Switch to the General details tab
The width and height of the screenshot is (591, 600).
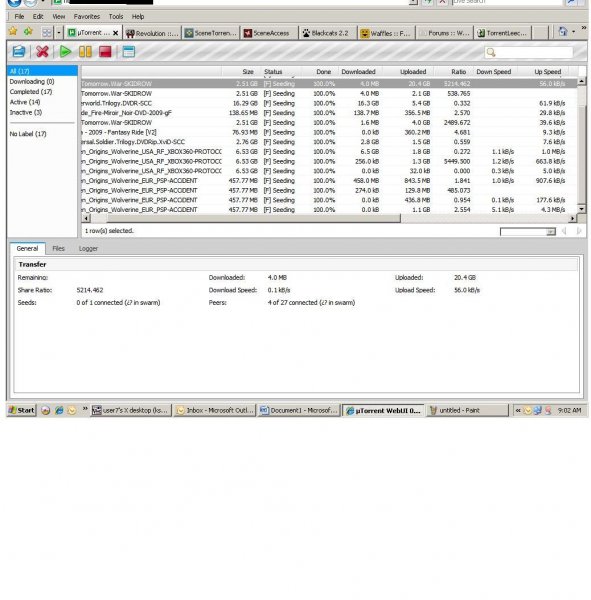tap(27, 248)
